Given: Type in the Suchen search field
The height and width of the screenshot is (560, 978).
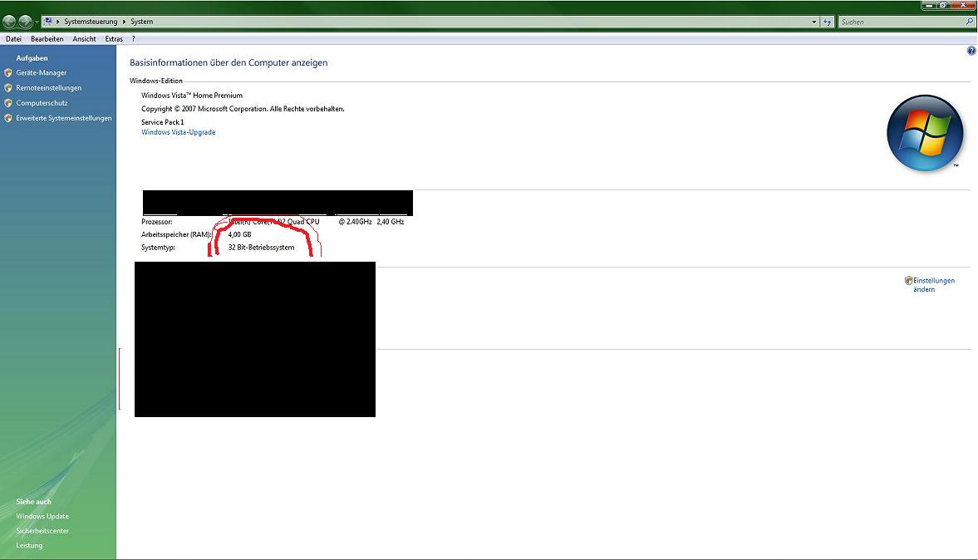Looking at the screenshot, I should point(897,22).
